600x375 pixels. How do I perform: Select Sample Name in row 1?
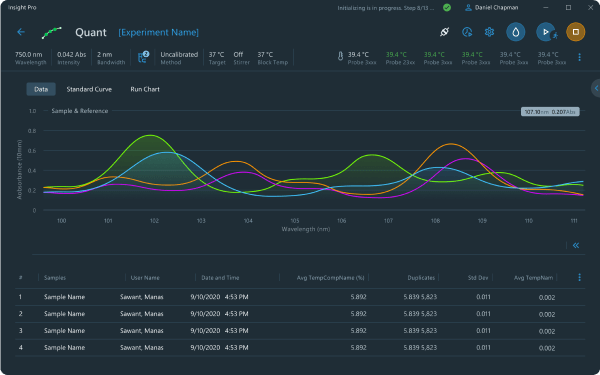click(64, 297)
